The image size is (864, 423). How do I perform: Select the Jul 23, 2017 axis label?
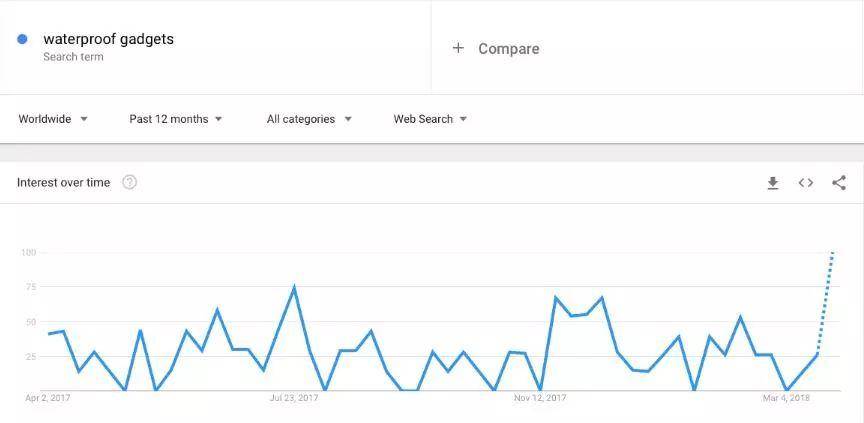(x=294, y=398)
